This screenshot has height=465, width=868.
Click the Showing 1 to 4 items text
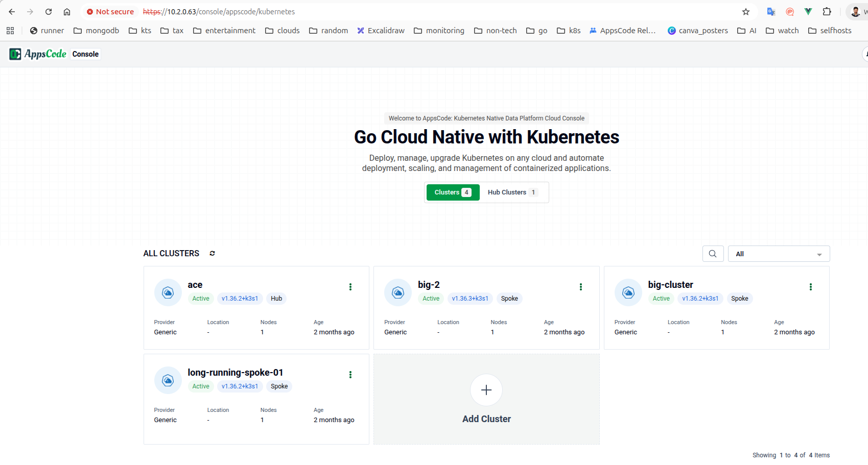(x=791, y=455)
